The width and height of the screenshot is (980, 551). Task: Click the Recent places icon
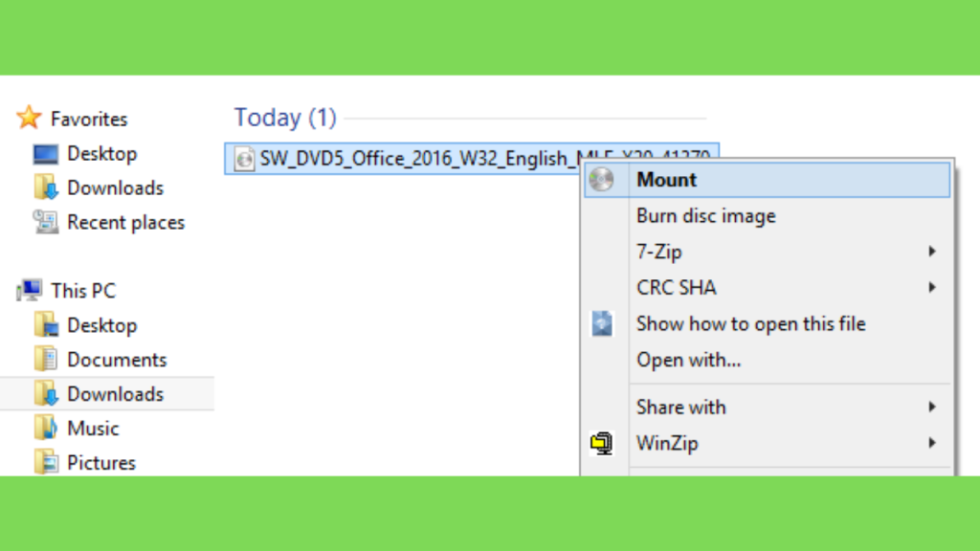(45, 222)
